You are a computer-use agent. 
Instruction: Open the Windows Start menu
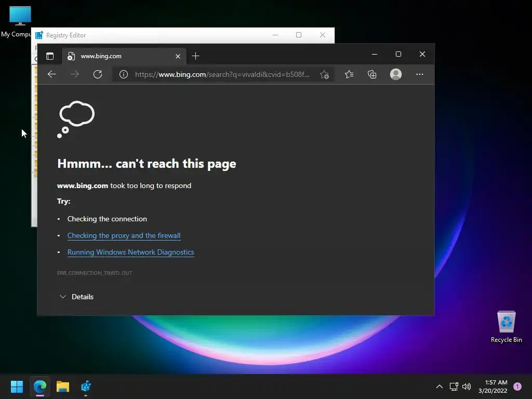tap(17, 387)
